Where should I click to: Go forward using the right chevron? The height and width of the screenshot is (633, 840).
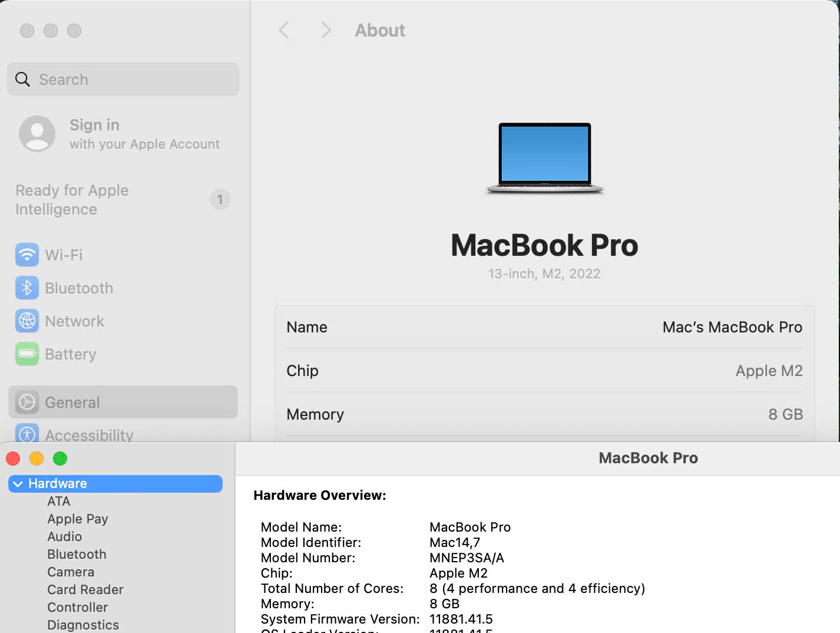tap(326, 30)
